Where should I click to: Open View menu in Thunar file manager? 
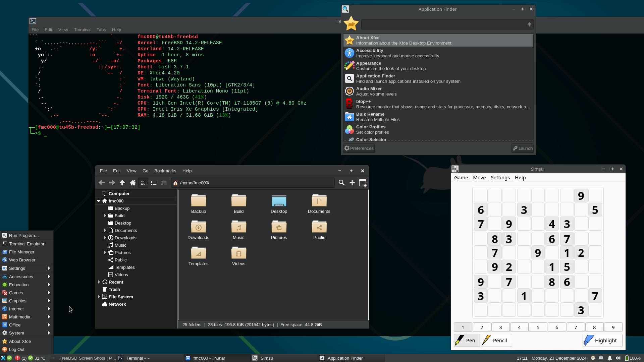pos(131,171)
